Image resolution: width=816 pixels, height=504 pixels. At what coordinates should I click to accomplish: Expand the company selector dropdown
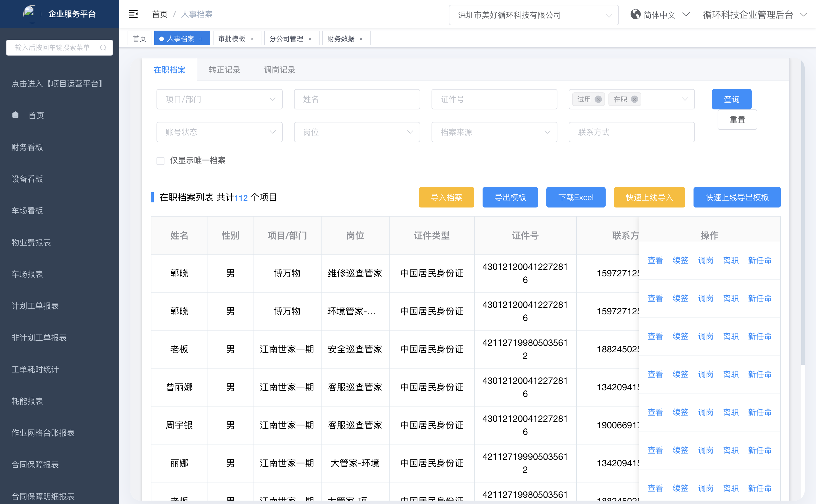coord(533,15)
